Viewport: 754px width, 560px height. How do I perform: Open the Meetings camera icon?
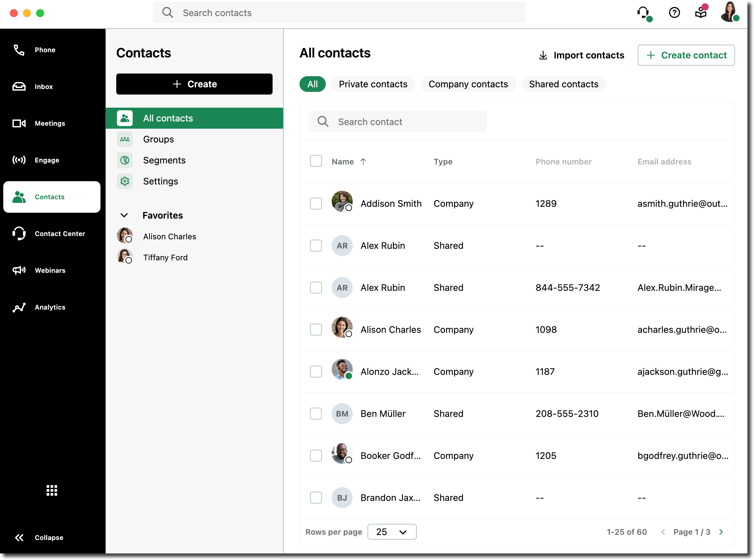tap(19, 123)
